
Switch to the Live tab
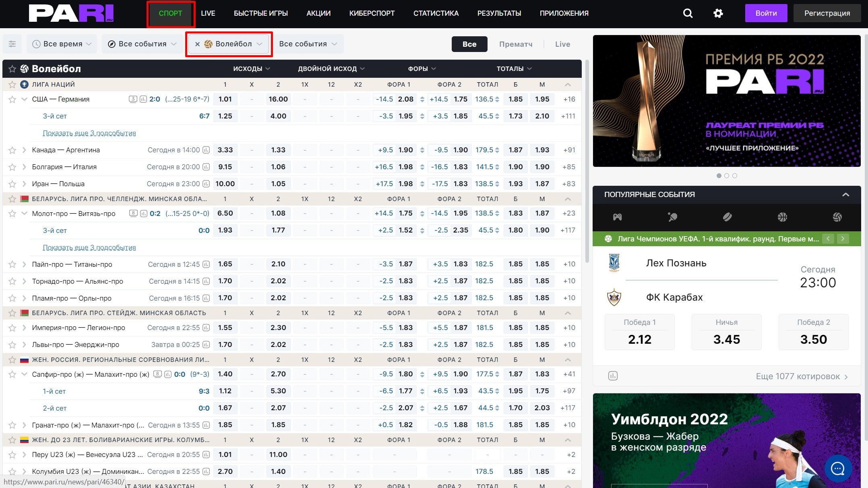(562, 44)
